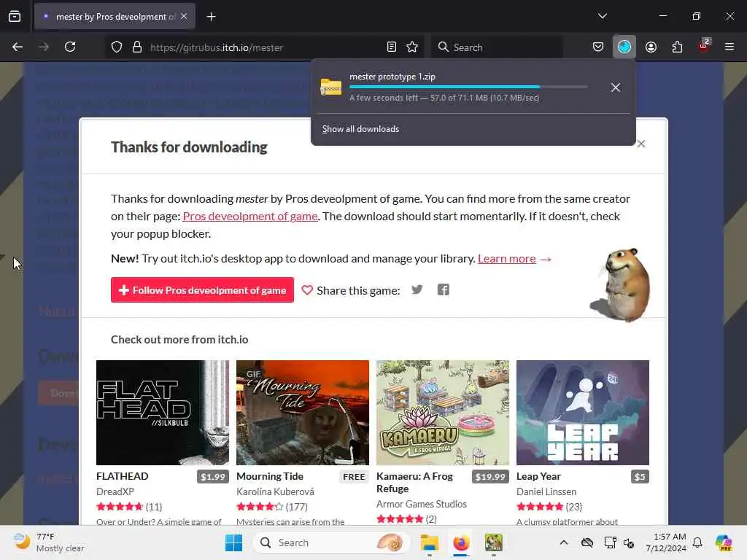Open the clock showing 1:57 AM

click(666, 542)
